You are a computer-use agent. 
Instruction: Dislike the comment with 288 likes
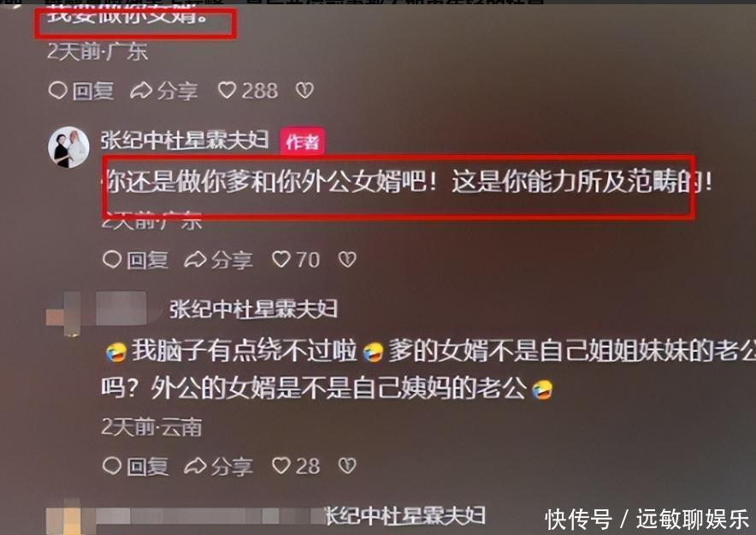coord(304,90)
